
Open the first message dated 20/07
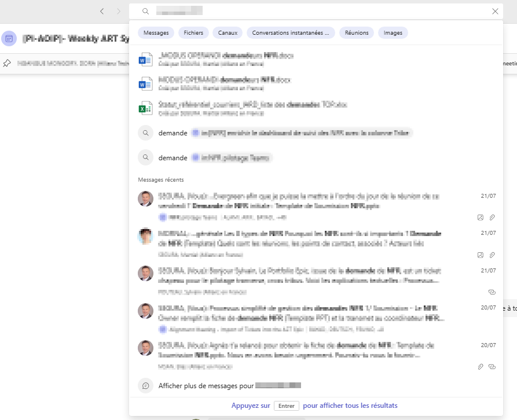pos(317,318)
